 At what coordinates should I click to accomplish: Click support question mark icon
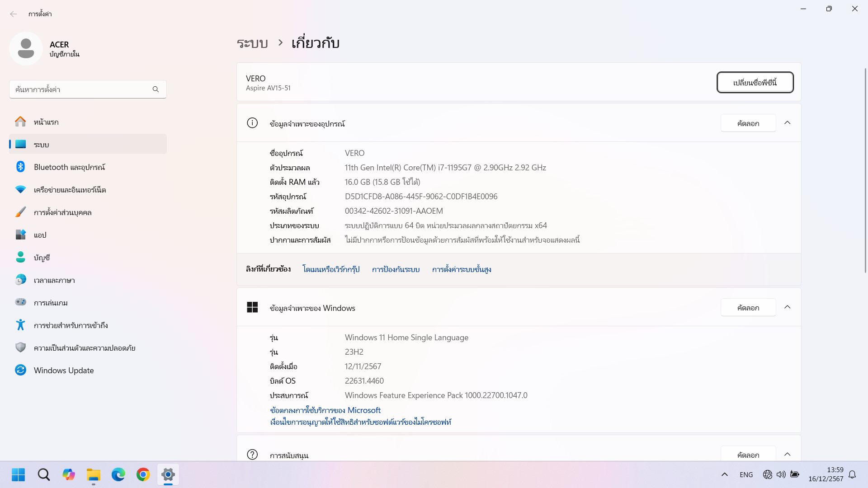tap(252, 455)
